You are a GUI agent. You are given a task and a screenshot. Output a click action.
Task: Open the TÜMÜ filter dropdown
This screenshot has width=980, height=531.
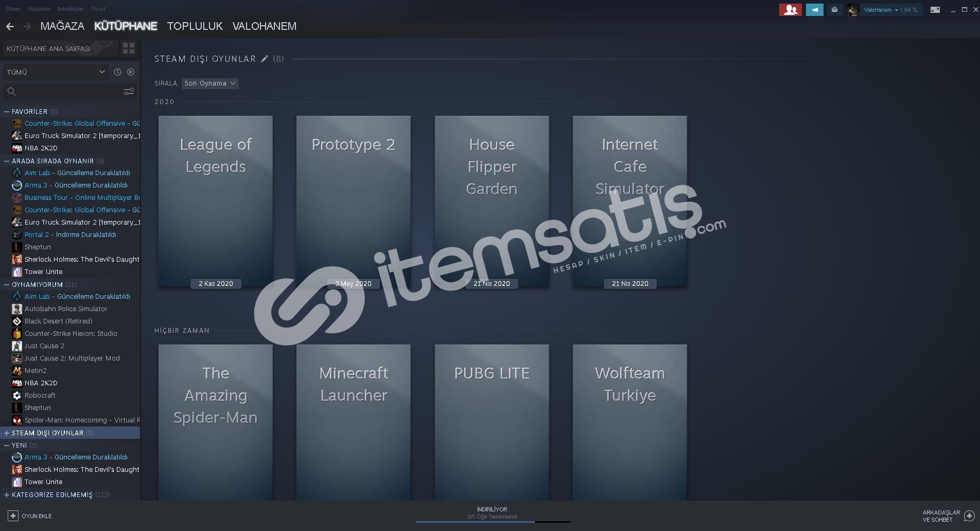pos(56,72)
